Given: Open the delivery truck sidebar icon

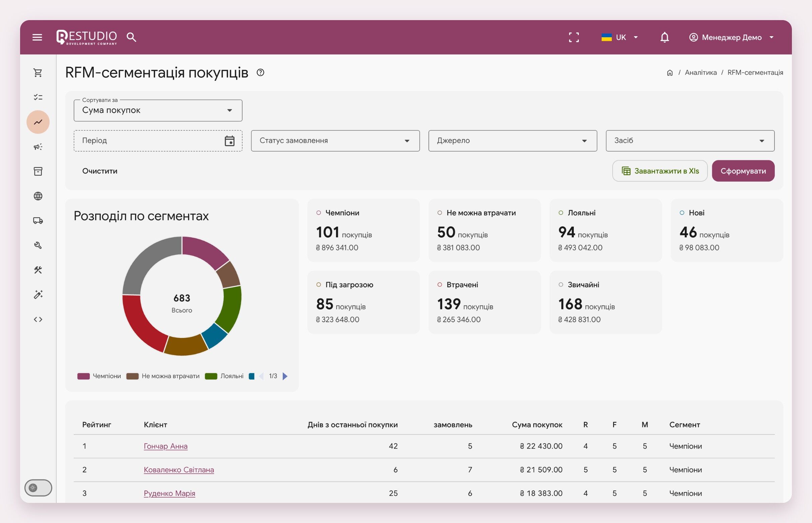Looking at the screenshot, I should tap(38, 221).
